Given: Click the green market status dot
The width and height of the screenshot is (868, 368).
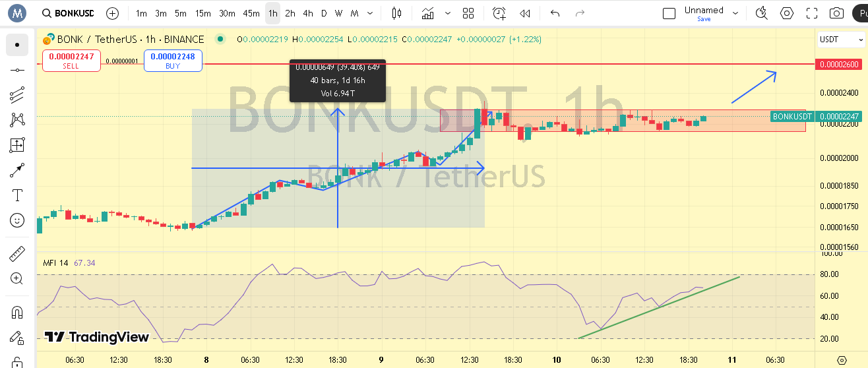Looking at the screenshot, I should [x=220, y=39].
